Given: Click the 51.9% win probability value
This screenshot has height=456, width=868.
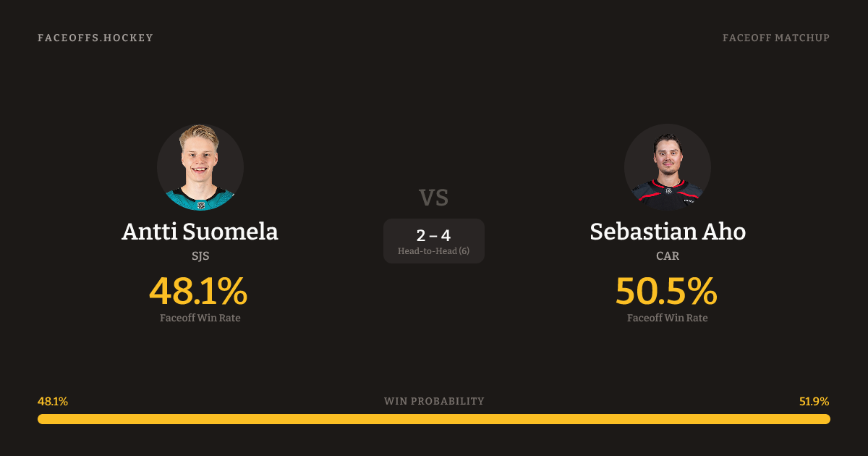Looking at the screenshot, I should pos(814,401).
